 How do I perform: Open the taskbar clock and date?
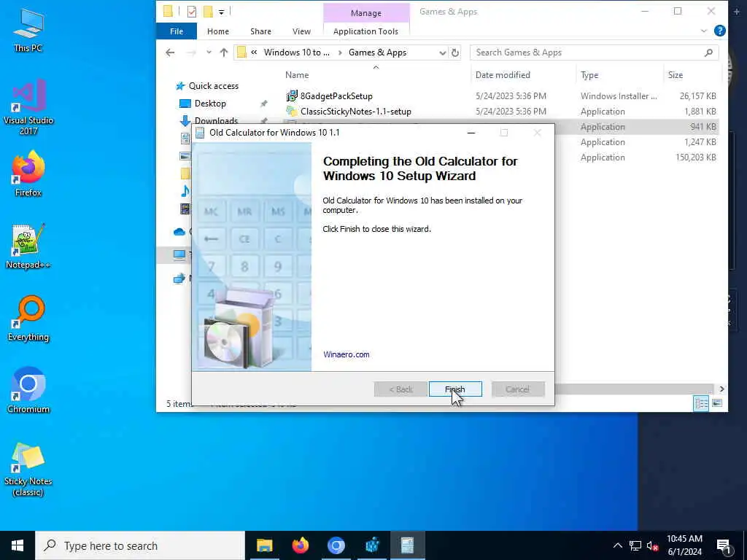[x=684, y=545]
